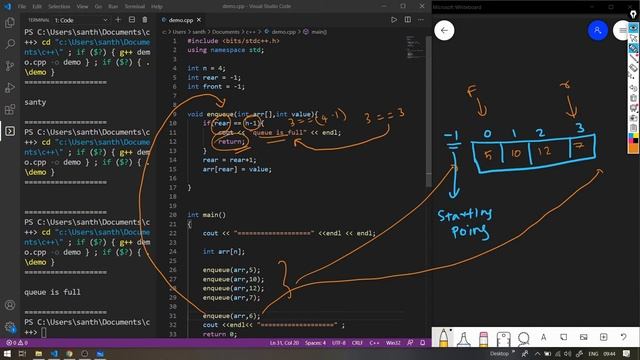Open editor More Actions ellipsis
The height and width of the screenshot is (360, 640).
click(421, 20)
